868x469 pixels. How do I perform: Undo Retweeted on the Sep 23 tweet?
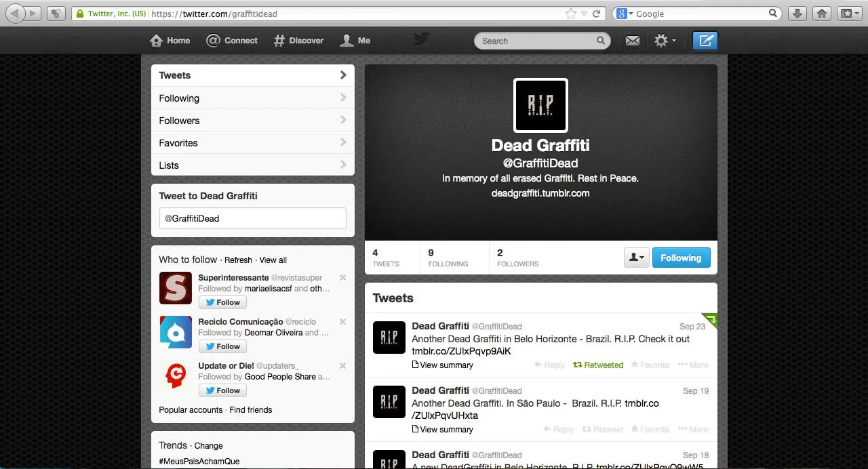coord(598,365)
